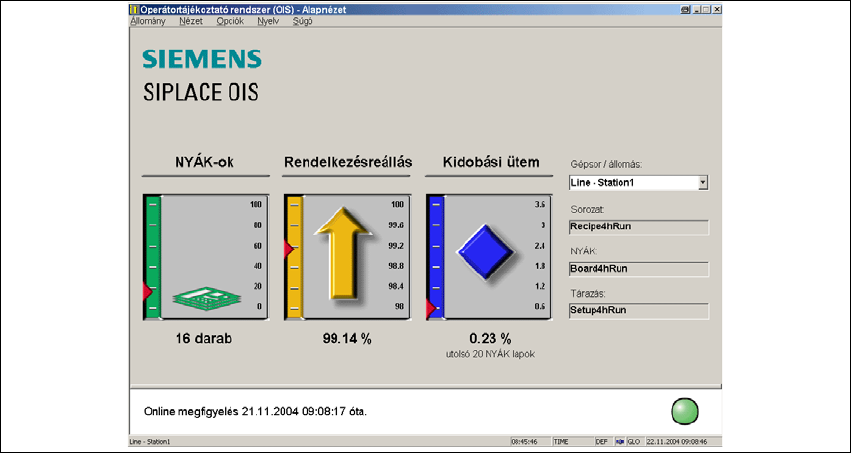
Task: Open the Állomány menu
Action: coord(147,22)
